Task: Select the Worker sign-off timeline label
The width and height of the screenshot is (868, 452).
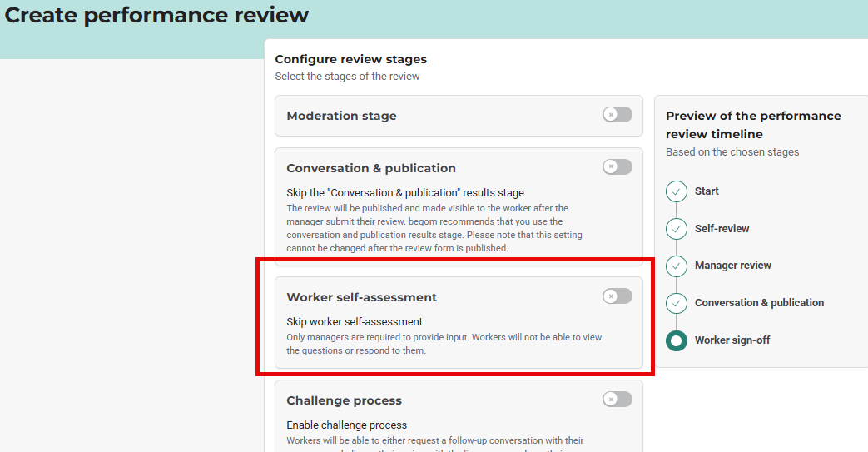Action: (732, 340)
